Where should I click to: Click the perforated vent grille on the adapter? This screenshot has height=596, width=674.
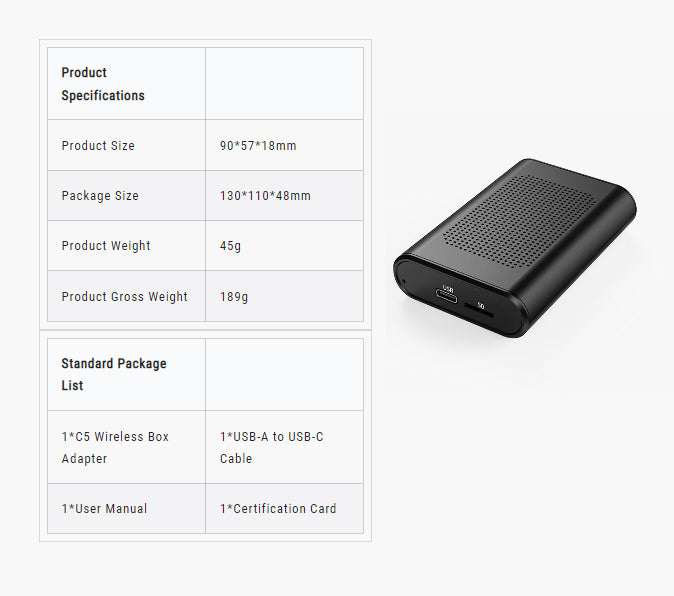[x=519, y=222]
